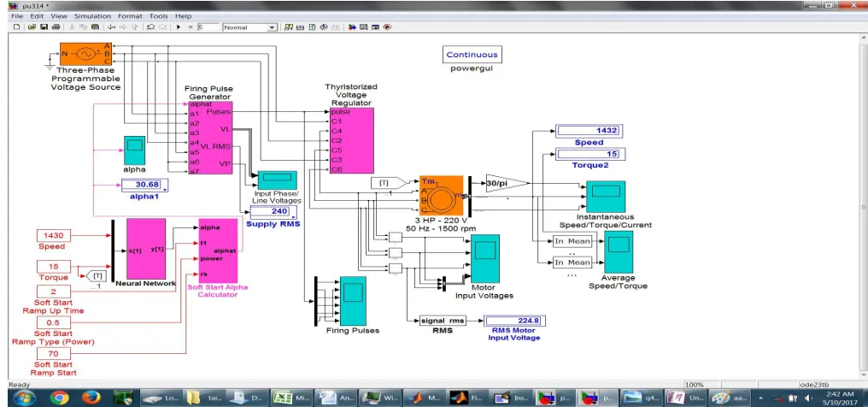The height and width of the screenshot is (407, 868).
Task: Select the Soft Start Alpha Calculator block
Action: pyautogui.click(x=218, y=251)
